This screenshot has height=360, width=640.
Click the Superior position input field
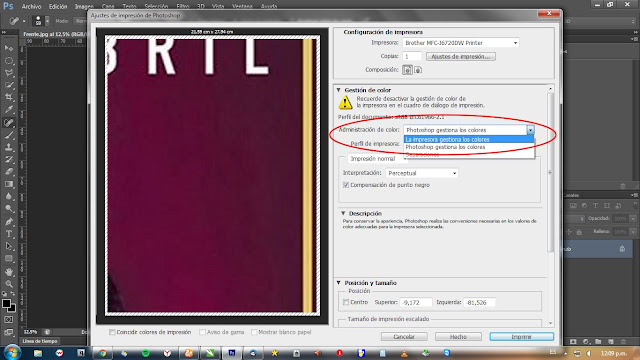coord(416,302)
